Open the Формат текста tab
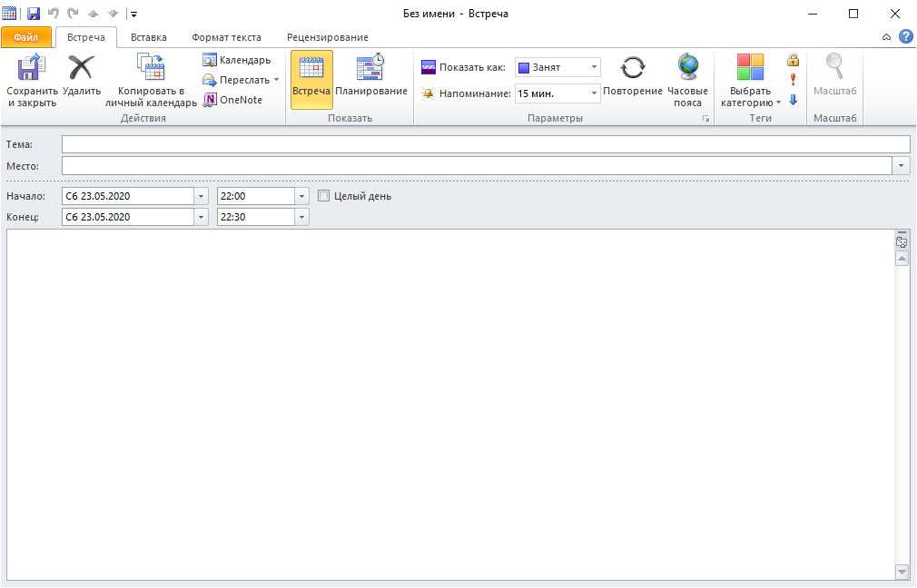 click(x=226, y=37)
